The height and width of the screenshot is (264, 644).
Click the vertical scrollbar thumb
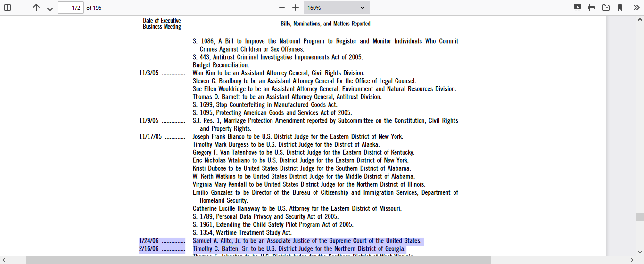640,216
